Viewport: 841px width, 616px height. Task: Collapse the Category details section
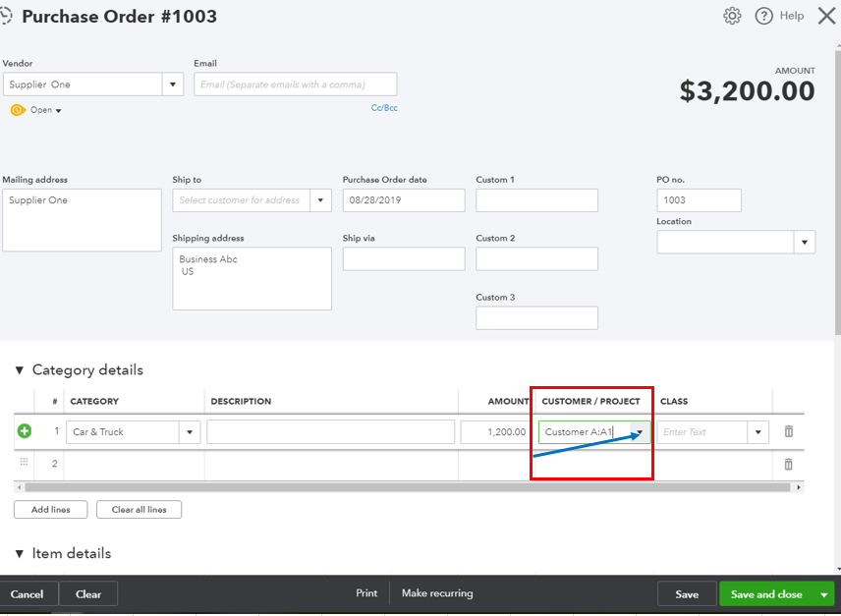tap(20, 370)
